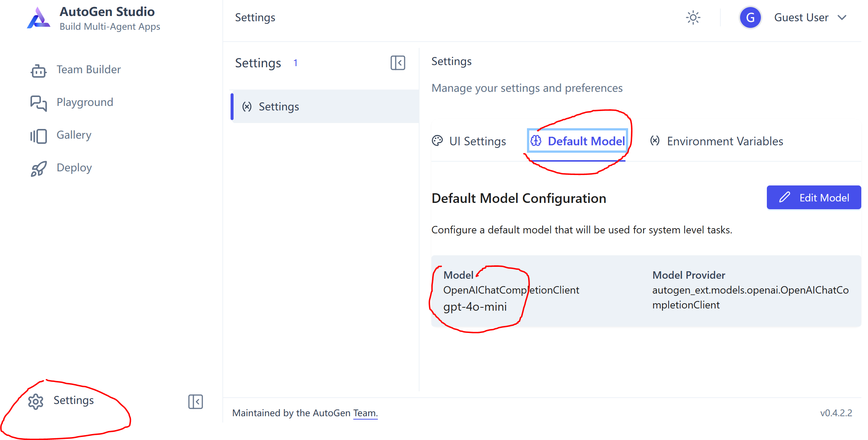Open the Playground chat icon
The height and width of the screenshot is (440, 868).
[x=38, y=103]
